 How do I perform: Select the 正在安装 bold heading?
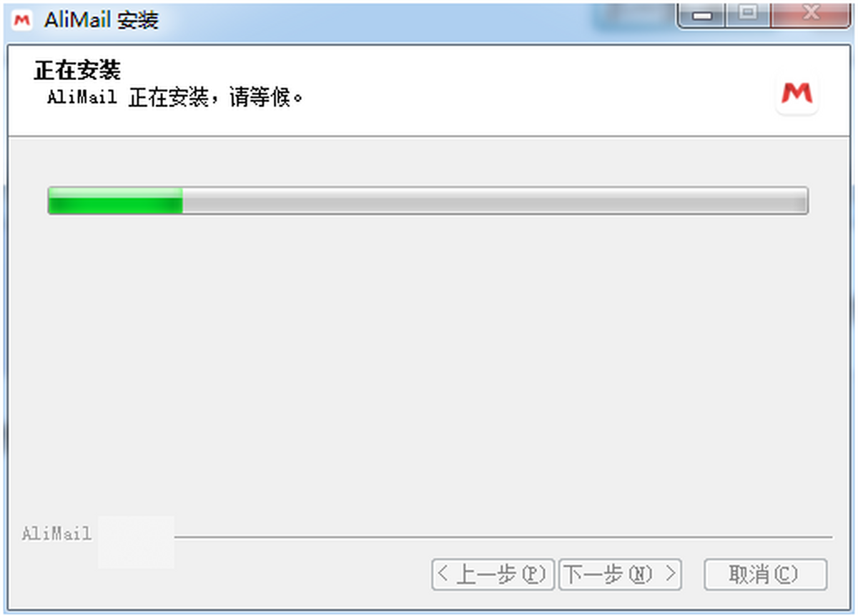coord(77,70)
